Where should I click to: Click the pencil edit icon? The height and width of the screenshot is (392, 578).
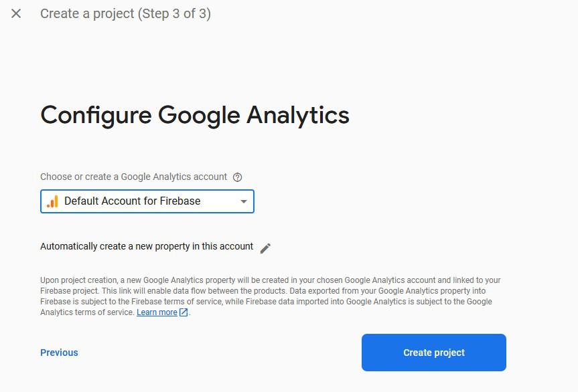265,248
